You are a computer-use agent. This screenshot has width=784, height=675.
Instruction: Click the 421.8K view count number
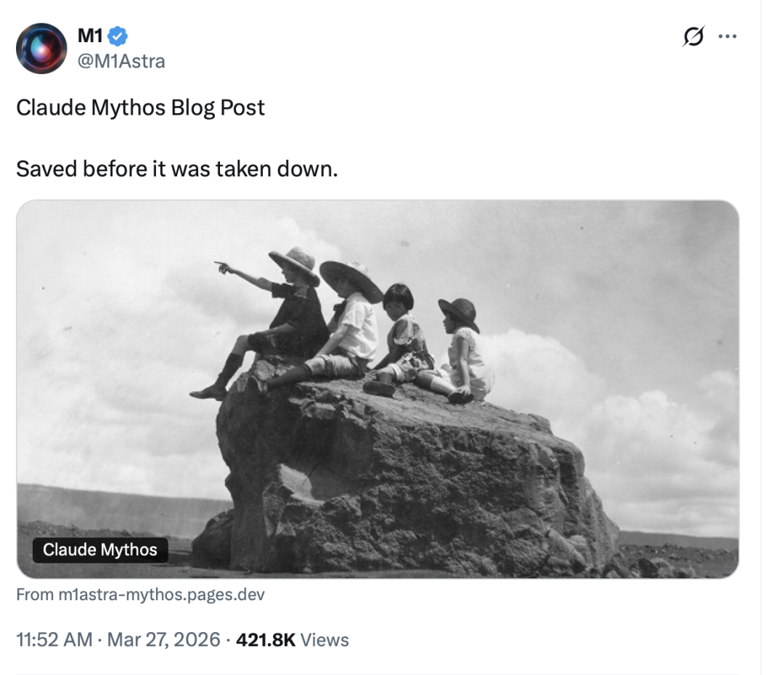(x=266, y=639)
